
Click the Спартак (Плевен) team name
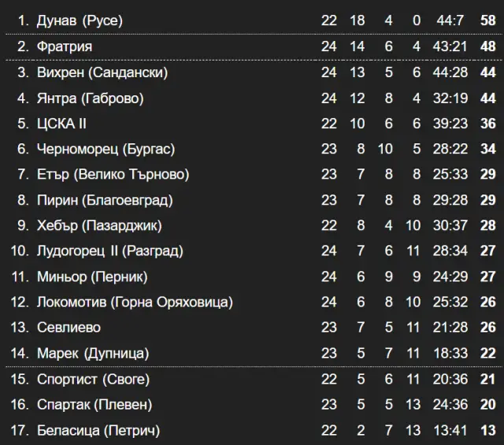point(94,405)
